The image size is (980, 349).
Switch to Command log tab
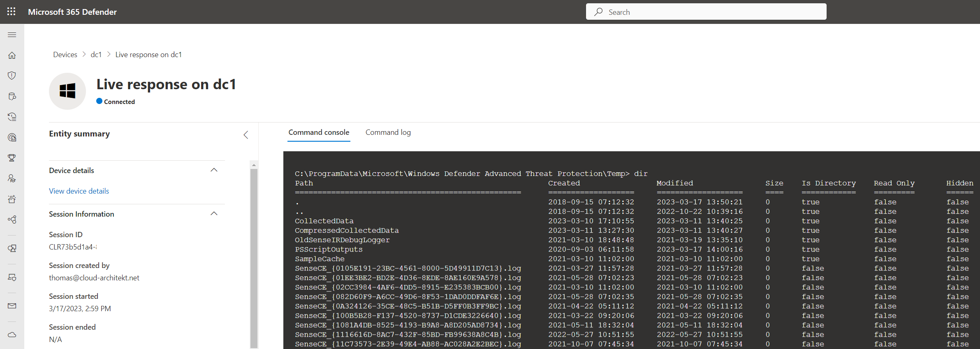388,132
